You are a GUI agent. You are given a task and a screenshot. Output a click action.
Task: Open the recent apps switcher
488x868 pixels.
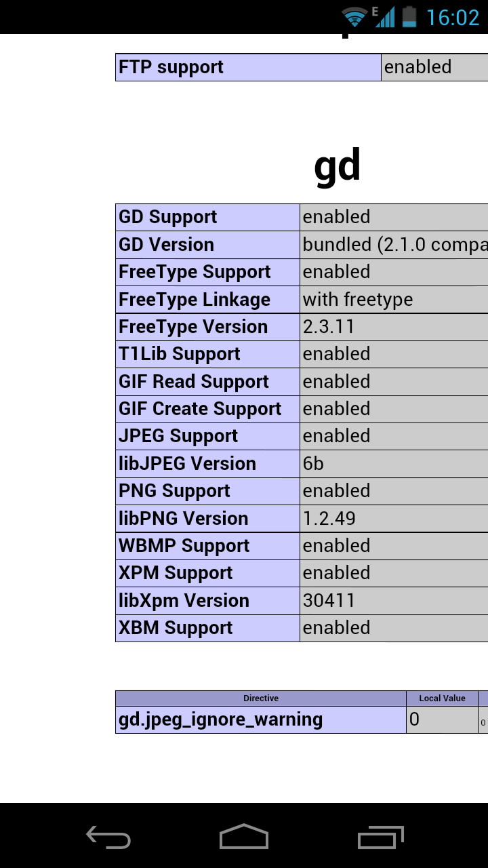pos(380,837)
